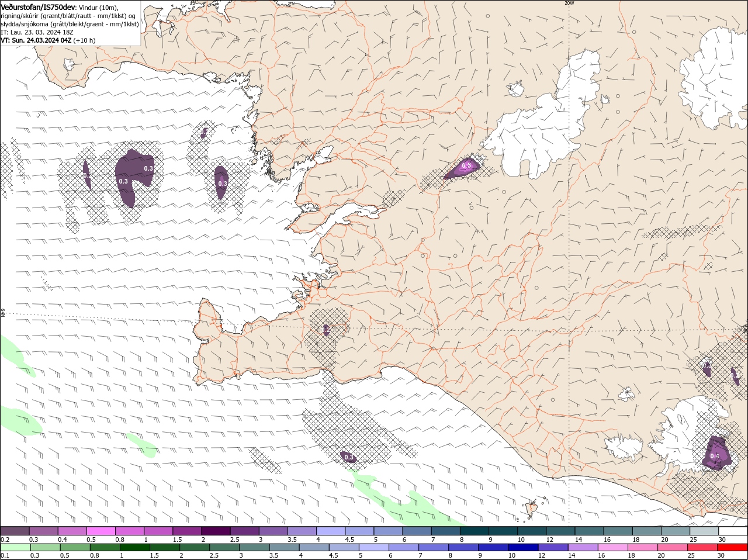This screenshot has height=560, width=748.
Task: Pick the lower-row pale green swatch labeled 0.1
Action: 15,547
